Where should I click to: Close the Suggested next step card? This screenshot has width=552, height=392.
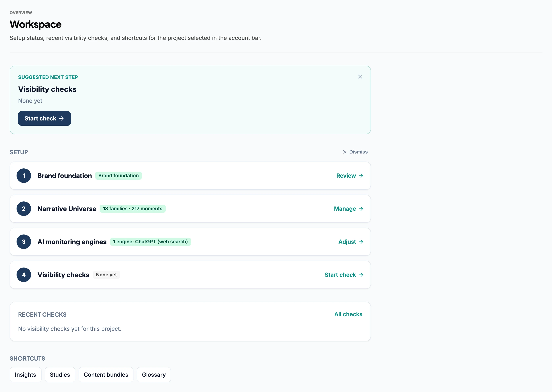tap(360, 77)
